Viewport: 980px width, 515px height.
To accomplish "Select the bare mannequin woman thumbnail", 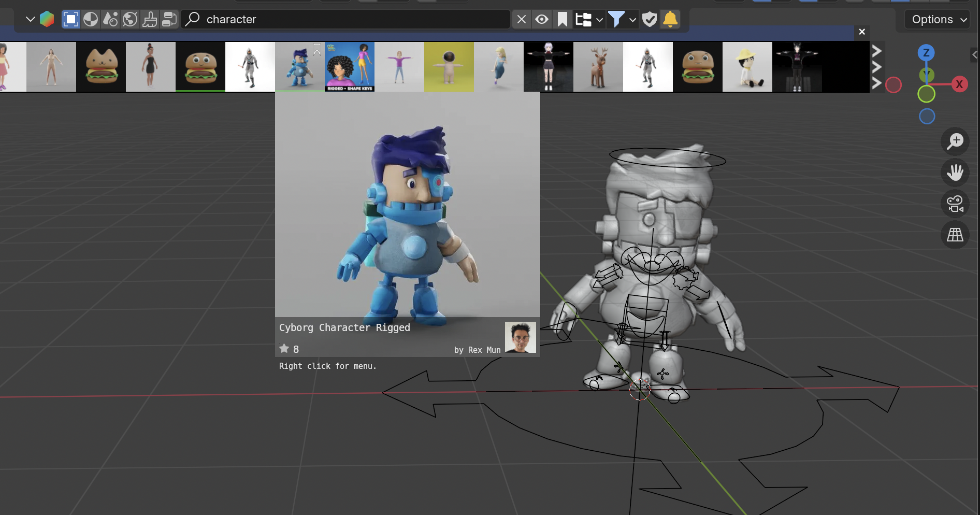I will point(51,67).
